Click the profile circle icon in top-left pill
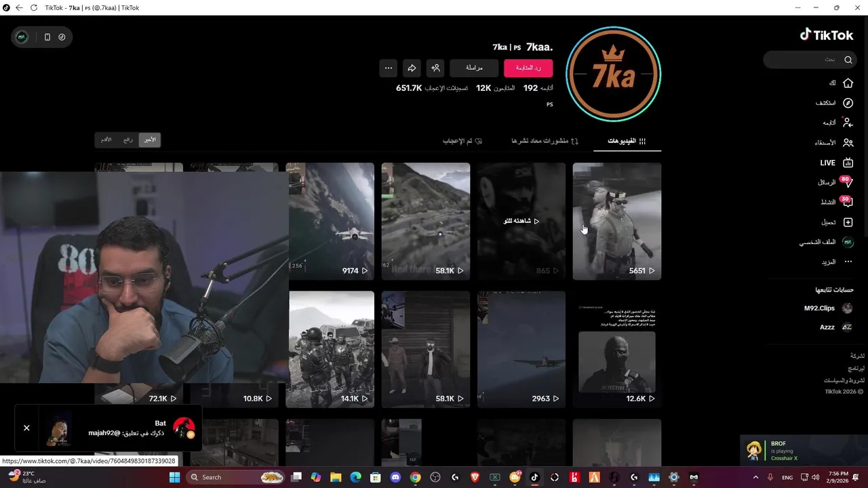The image size is (868, 488). click(22, 37)
